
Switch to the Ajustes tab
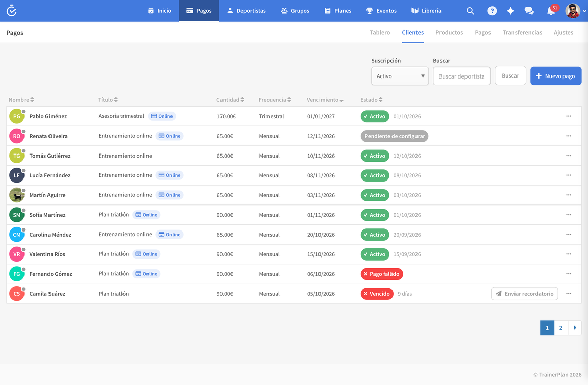pos(563,33)
